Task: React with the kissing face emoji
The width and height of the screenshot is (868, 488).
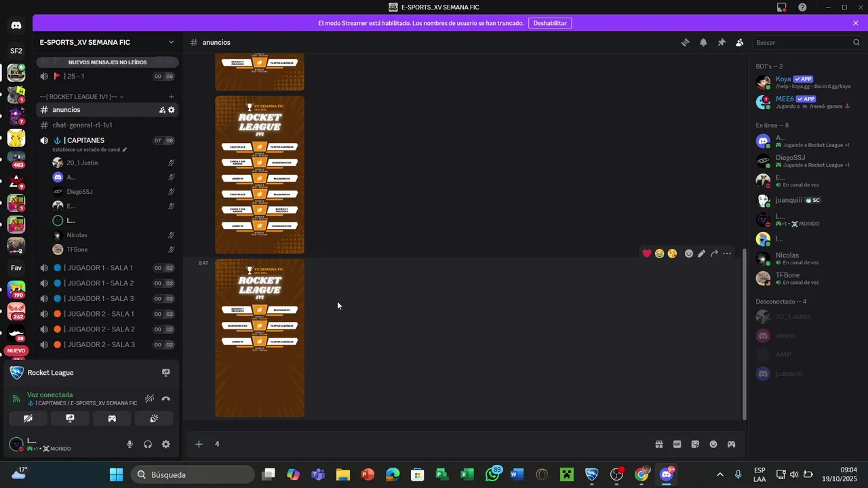Action: (672, 253)
